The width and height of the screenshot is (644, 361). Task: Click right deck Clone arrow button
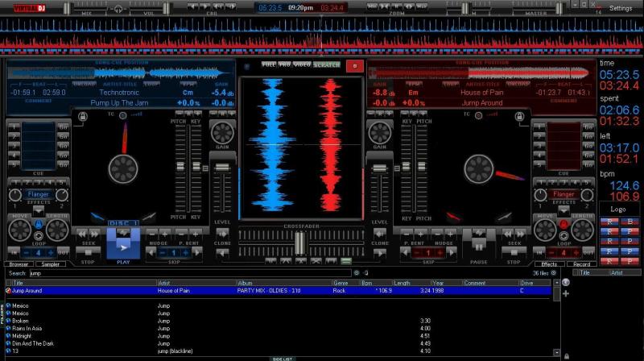379,234
